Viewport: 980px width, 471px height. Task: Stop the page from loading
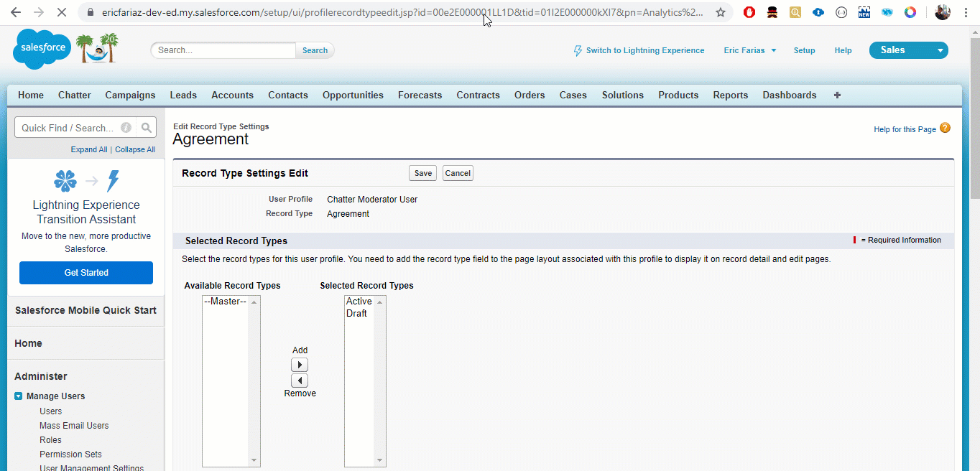[62, 12]
